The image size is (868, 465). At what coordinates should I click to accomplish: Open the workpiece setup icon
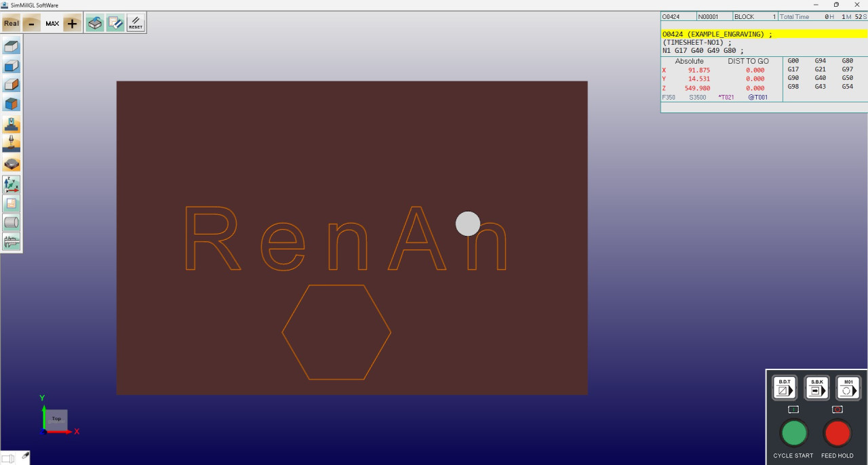pyautogui.click(x=95, y=23)
